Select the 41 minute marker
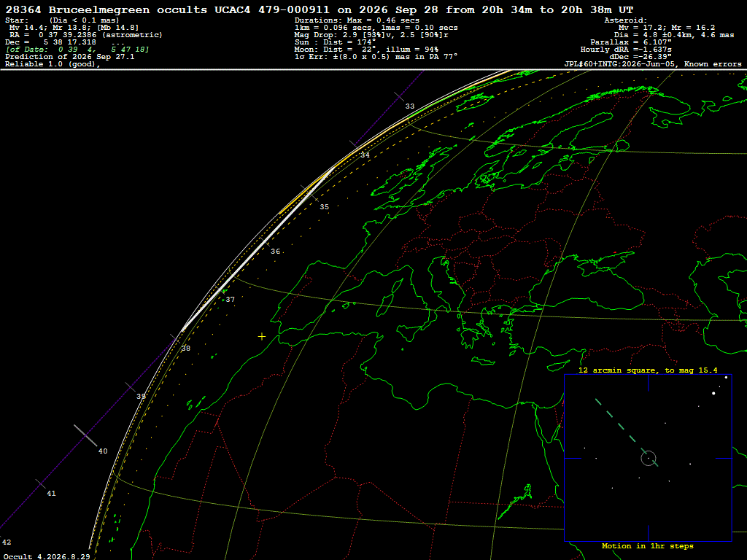The image size is (747, 560). [51, 494]
